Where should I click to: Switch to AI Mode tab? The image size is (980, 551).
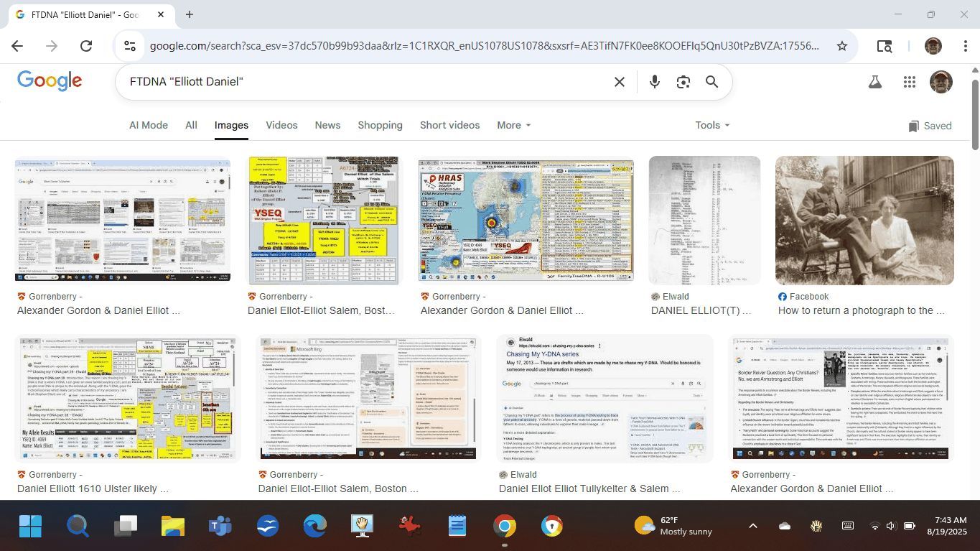148,125
